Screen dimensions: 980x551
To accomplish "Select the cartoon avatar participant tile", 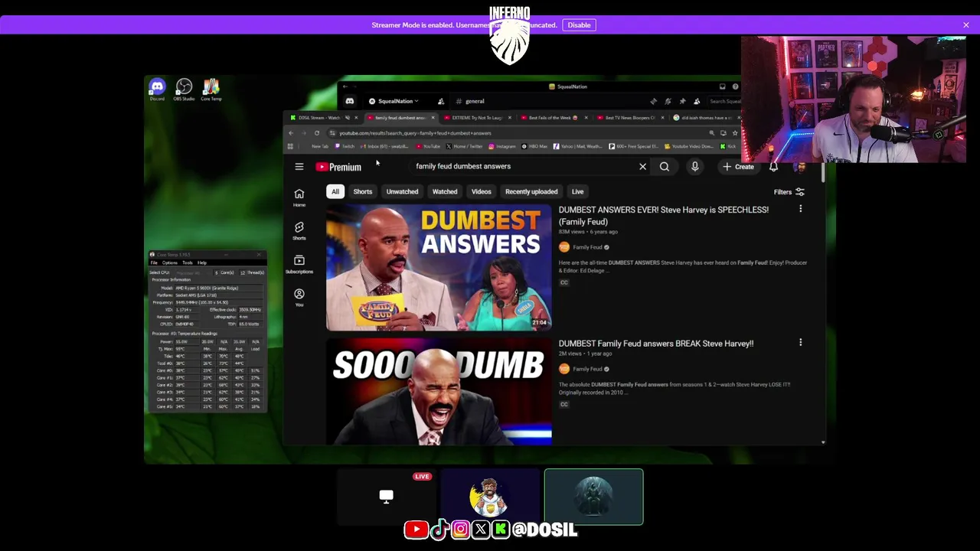I will point(490,497).
